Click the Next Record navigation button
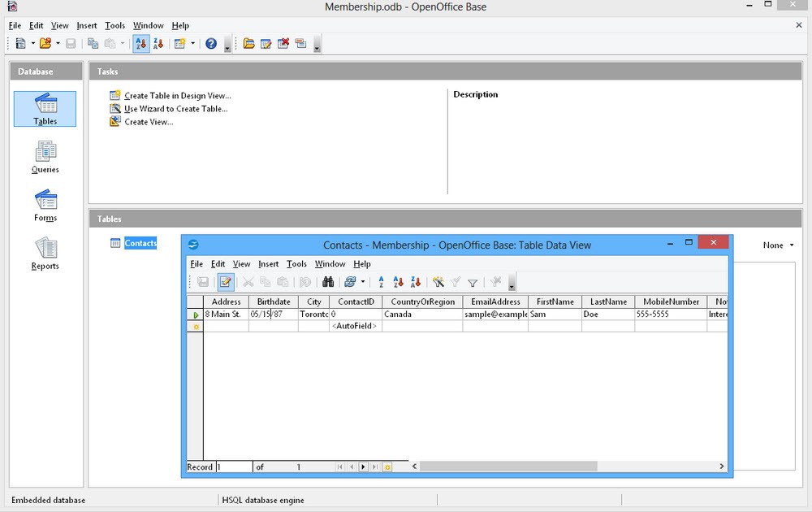Screen dimensions: 812x512 click(x=363, y=467)
